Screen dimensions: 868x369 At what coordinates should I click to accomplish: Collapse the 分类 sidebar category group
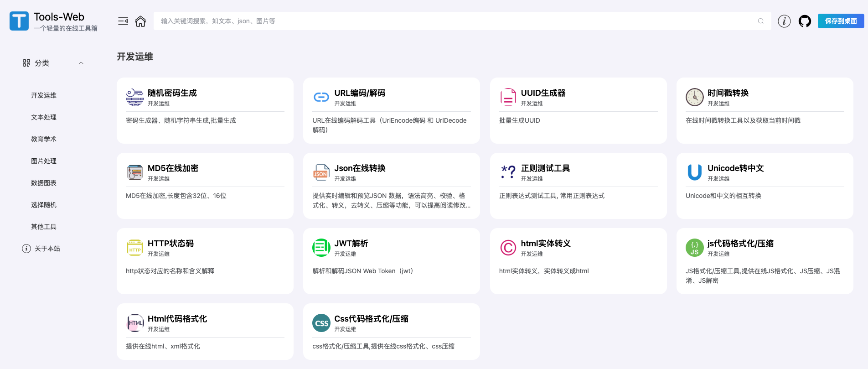tap(81, 63)
